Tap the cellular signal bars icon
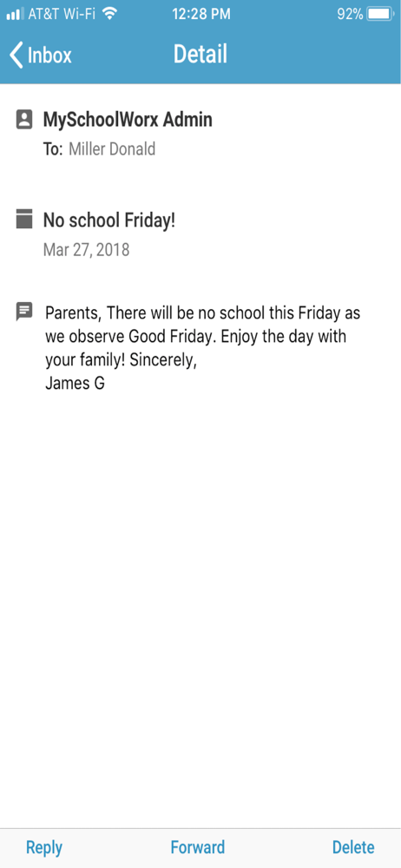Image resolution: width=401 pixels, height=868 pixels. click(13, 15)
